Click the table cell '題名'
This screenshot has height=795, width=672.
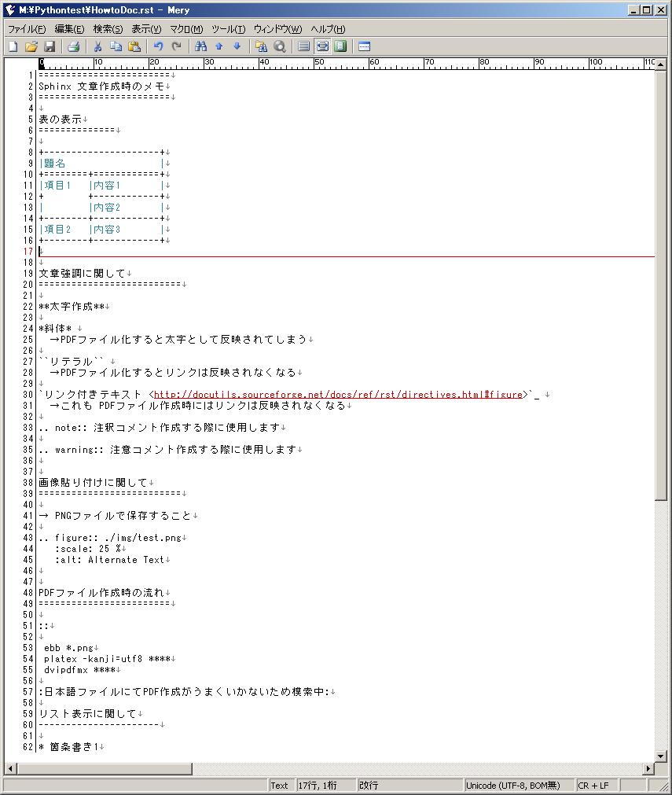[x=55, y=164]
